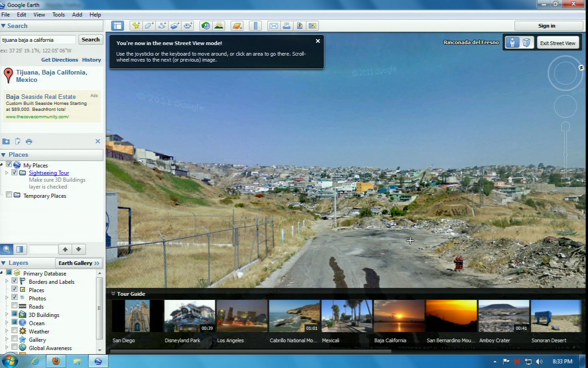Select the Cabrillo National Monument tour thumbnail
This screenshot has width=588, height=368.
click(294, 316)
